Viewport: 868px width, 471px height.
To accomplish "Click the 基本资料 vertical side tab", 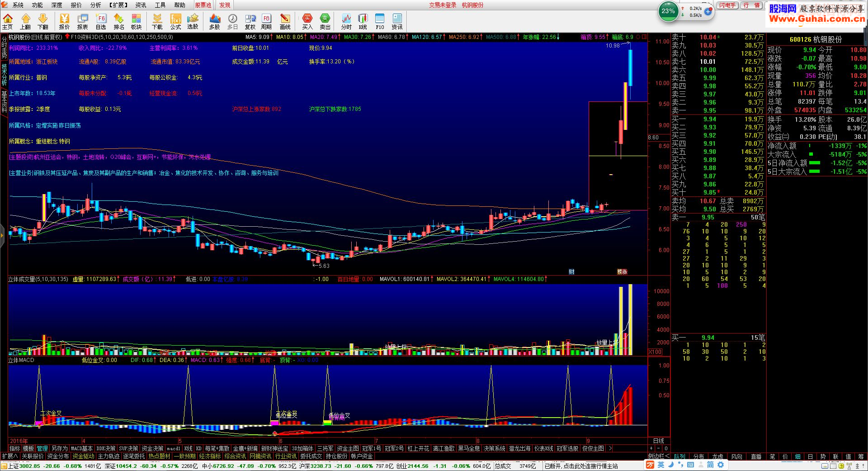I will pos(4,101).
